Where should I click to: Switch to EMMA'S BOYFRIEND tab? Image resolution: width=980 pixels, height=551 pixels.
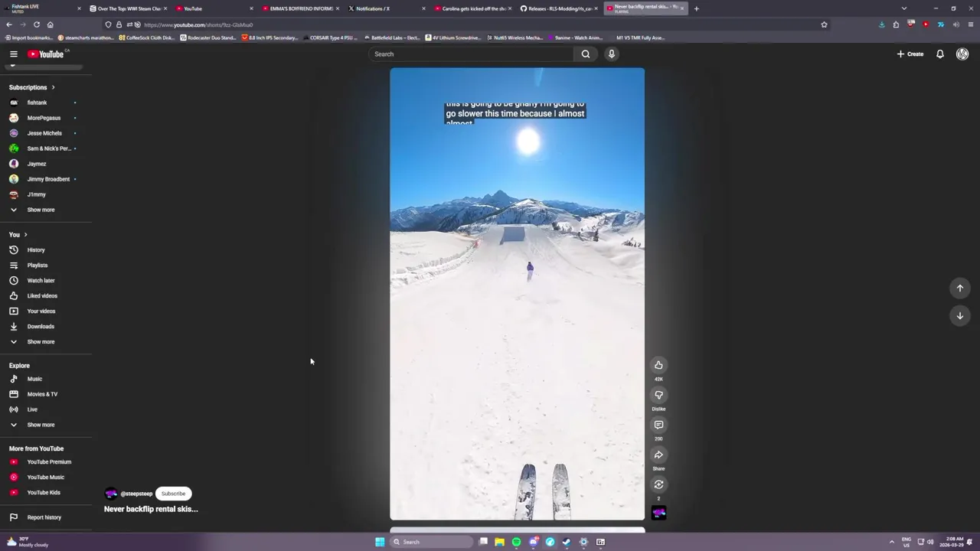[300, 8]
